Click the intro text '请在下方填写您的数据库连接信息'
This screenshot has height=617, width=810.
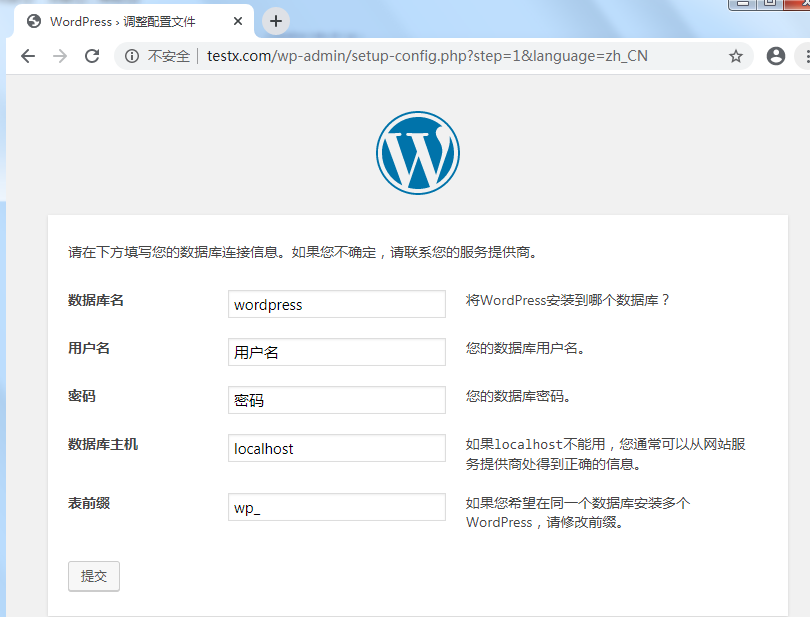tap(174, 253)
